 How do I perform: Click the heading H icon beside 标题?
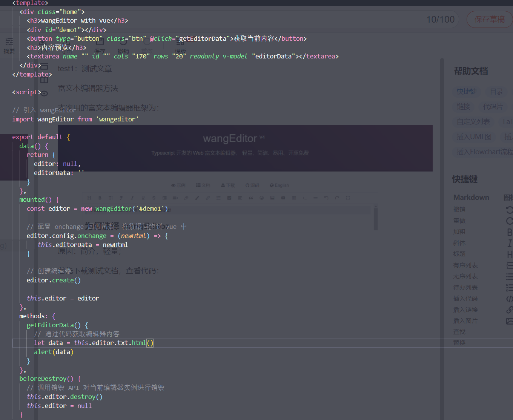[510, 254]
